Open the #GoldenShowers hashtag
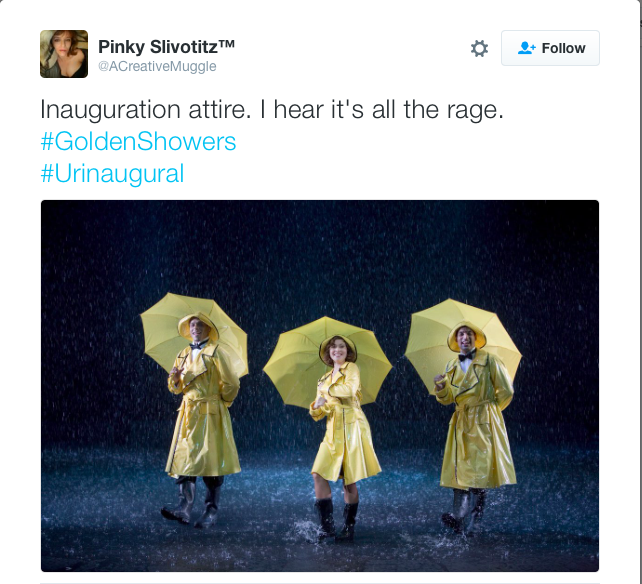This screenshot has width=642, height=584. 138,142
